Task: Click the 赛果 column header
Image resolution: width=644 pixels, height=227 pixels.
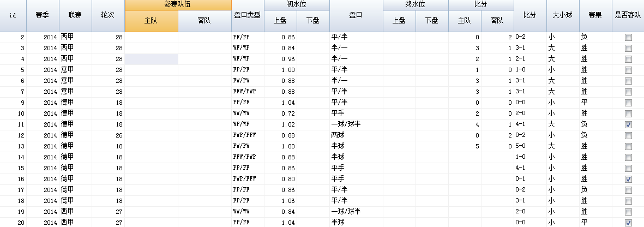Action: point(595,16)
